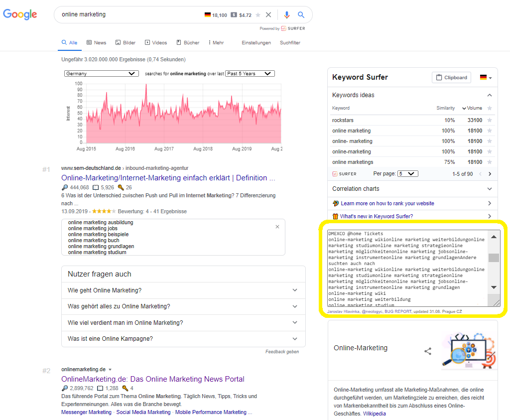The height and width of the screenshot is (420, 510).
Task: Star the search query in search bar
Action: pyautogui.click(x=258, y=15)
